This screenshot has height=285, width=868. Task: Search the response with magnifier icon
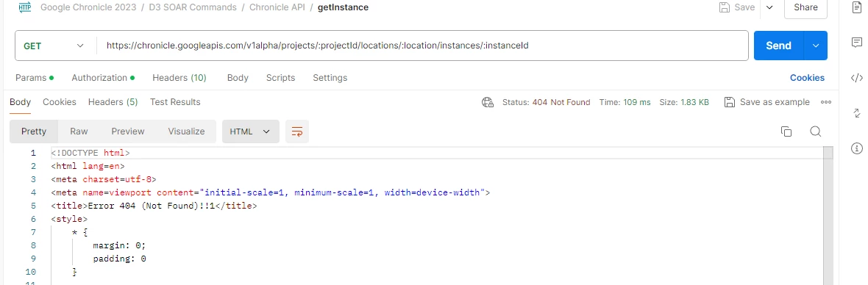pyautogui.click(x=816, y=131)
